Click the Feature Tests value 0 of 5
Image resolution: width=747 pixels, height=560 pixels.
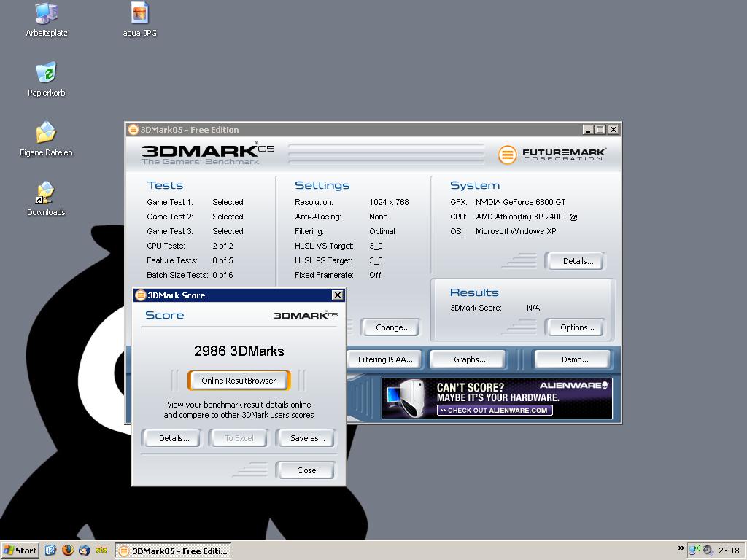coord(222,260)
